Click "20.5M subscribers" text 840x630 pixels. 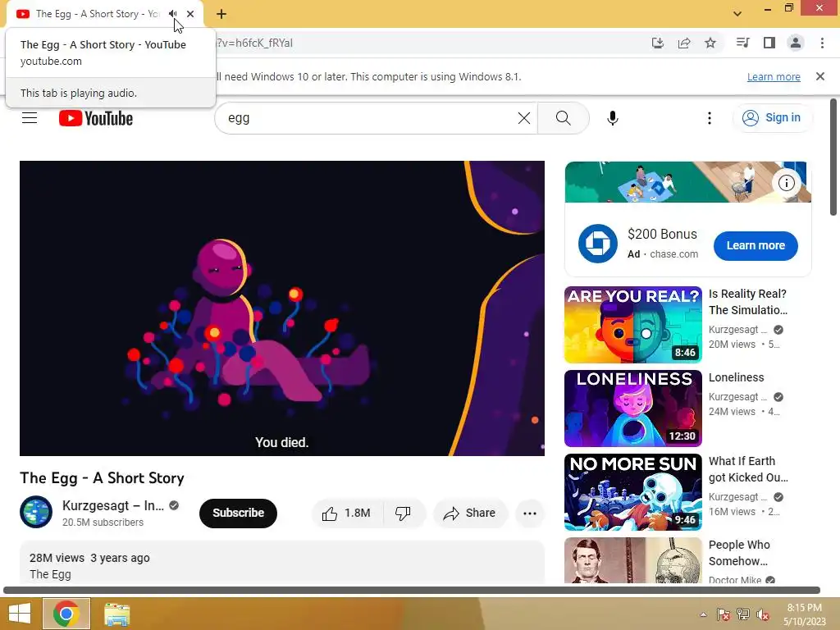click(x=103, y=523)
